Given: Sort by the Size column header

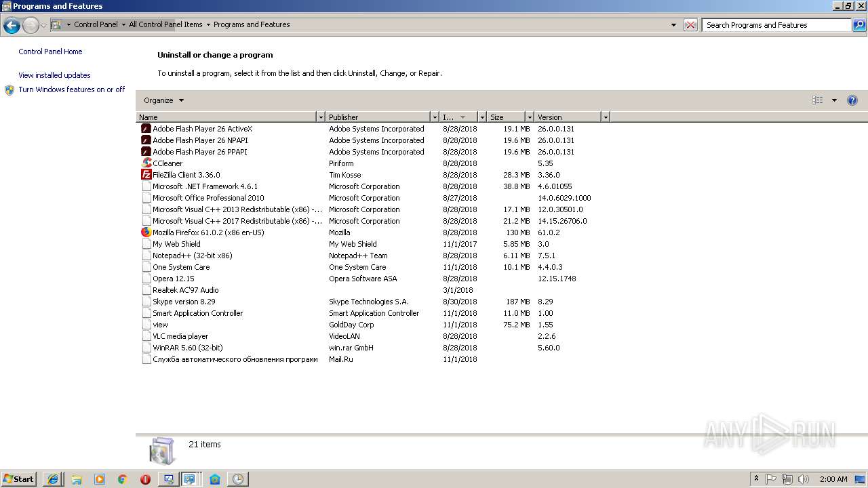Looking at the screenshot, I should coord(507,117).
